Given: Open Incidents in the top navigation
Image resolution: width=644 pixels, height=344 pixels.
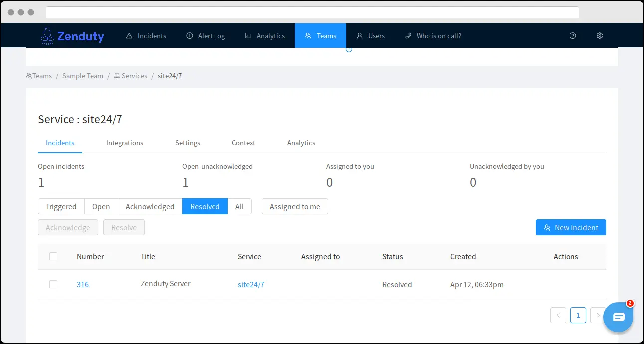Looking at the screenshot, I should click(x=146, y=36).
